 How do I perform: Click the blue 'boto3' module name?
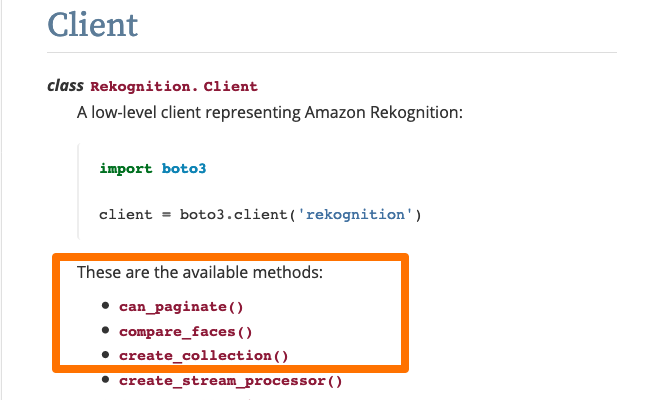coord(184,168)
